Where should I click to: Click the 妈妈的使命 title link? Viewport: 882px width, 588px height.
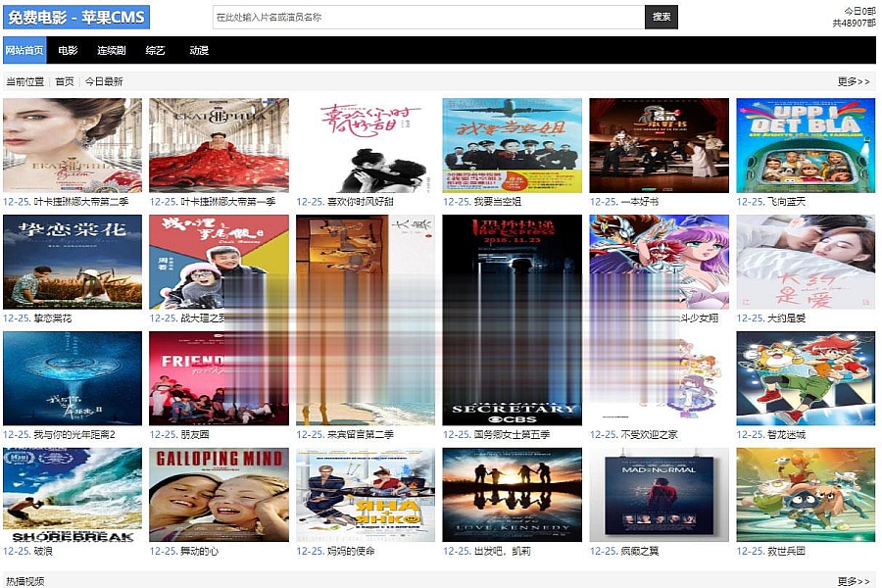coord(351,551)
